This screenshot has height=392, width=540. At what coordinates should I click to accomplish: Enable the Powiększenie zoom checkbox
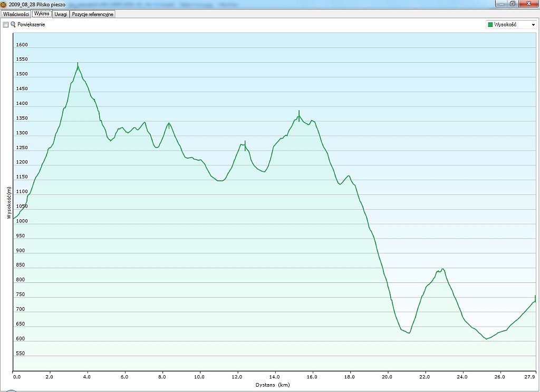point(6,25)
